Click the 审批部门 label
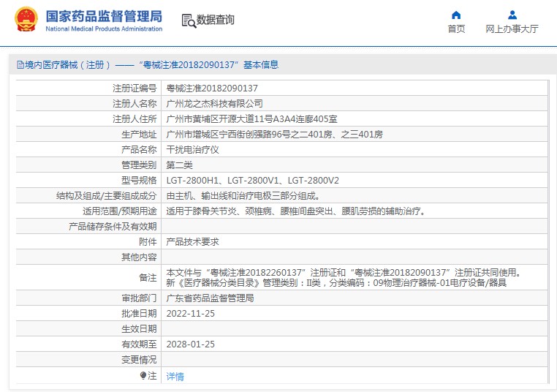The width and height of the screenshot is (557, 392). (x=139, y=298)
